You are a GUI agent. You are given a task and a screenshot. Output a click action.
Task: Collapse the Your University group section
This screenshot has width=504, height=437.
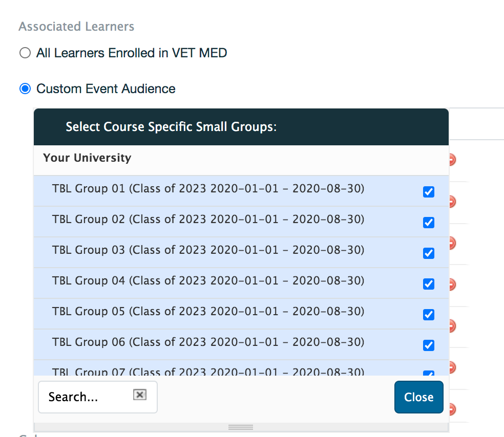(87, 158)
